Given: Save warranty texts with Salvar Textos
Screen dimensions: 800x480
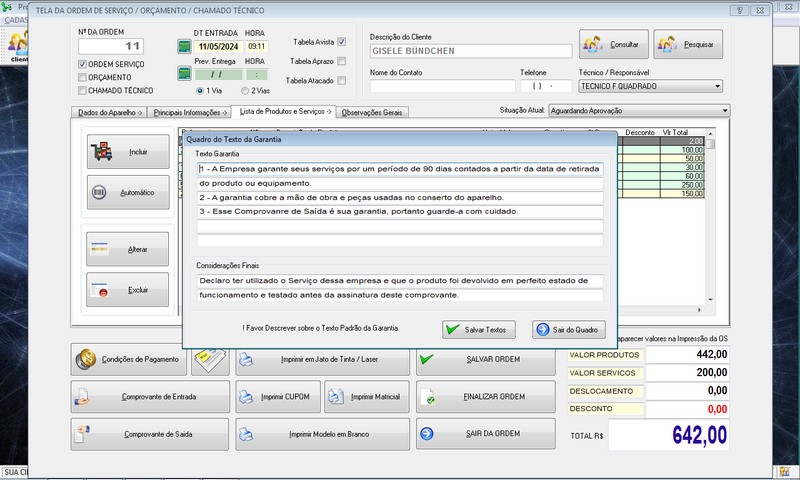Looking at the screenshot, I should click(x=479, y=330).
